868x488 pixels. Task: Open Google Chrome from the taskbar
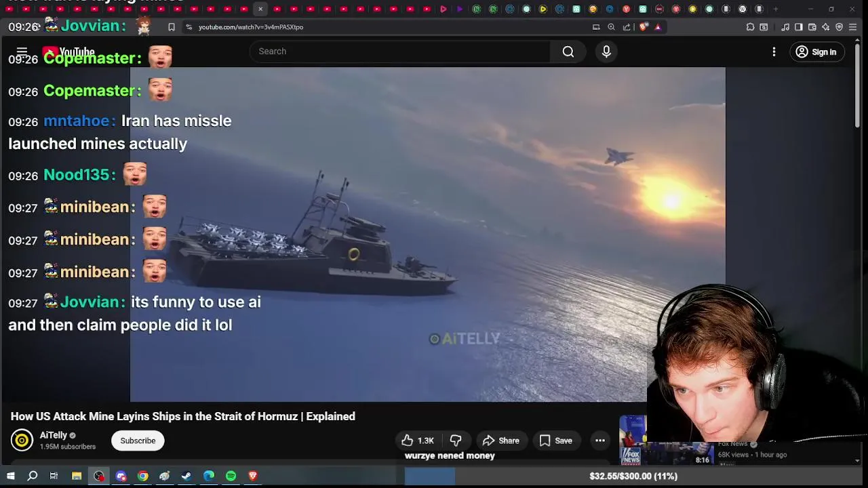143,476
